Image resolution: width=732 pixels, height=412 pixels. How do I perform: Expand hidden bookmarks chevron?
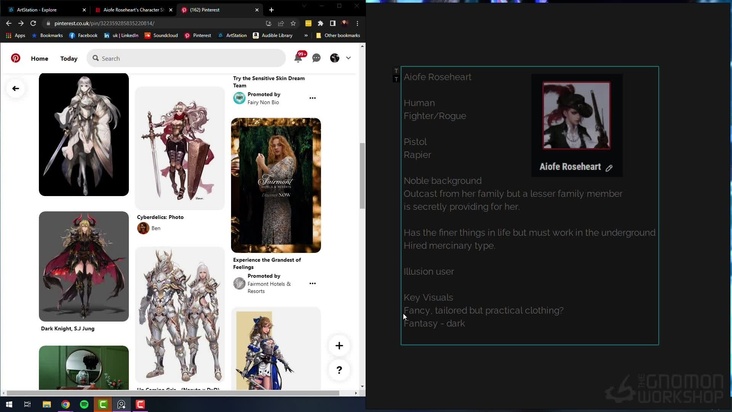[306, 35]
